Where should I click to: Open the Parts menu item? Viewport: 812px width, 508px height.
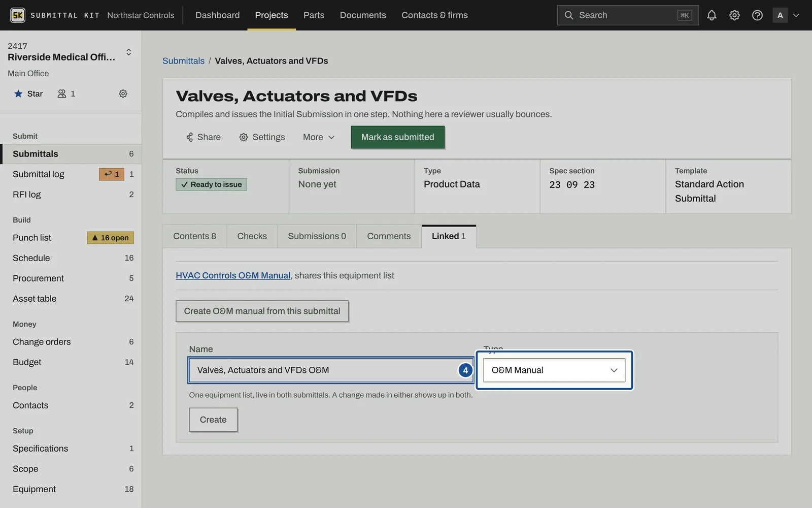314,15
